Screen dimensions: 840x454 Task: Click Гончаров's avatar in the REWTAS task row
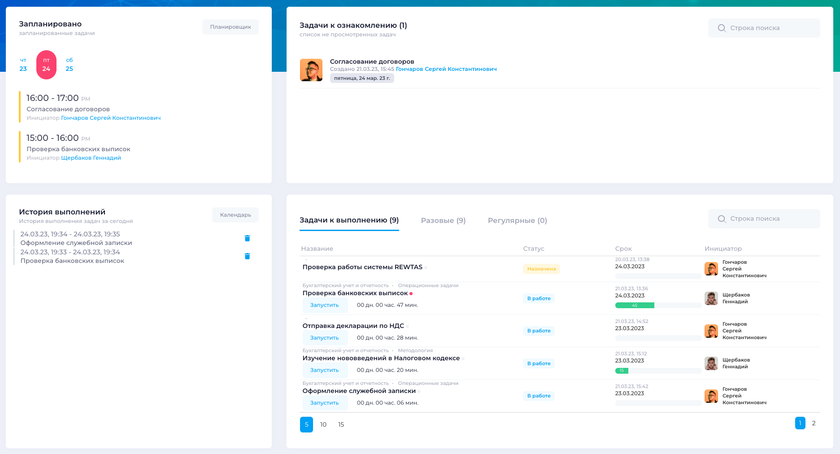711,269
